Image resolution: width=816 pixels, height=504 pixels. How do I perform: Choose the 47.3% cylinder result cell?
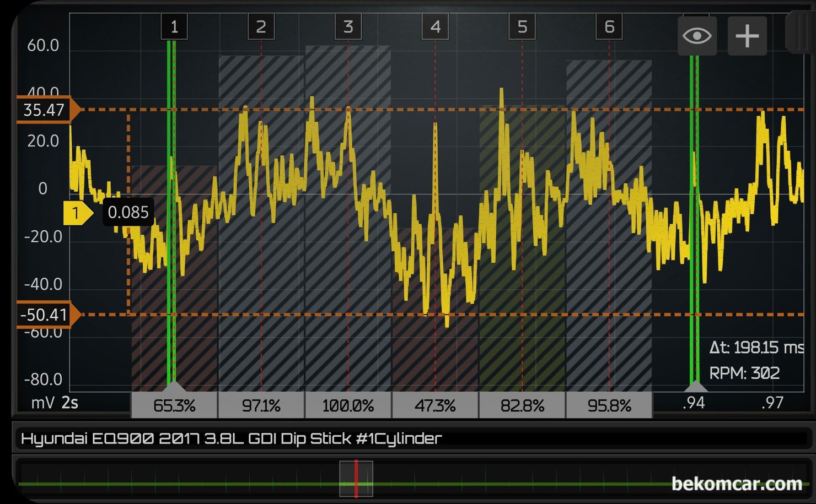(x=435, y=406)
